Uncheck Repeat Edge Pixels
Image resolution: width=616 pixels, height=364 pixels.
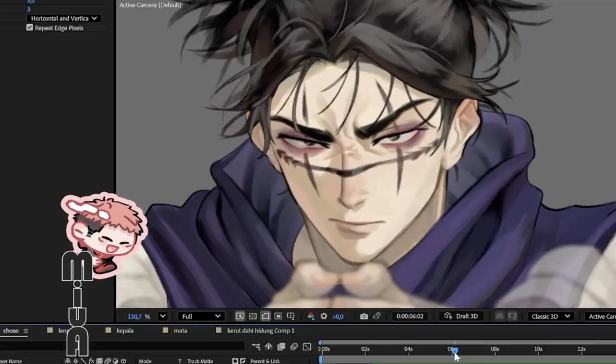[x=30, y=28]
